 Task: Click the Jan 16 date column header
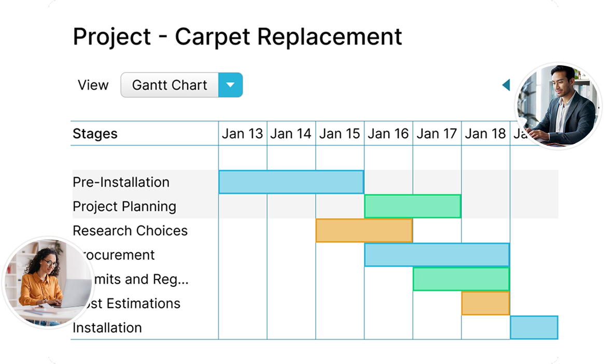pyautogui.click(x=388, y=134)
